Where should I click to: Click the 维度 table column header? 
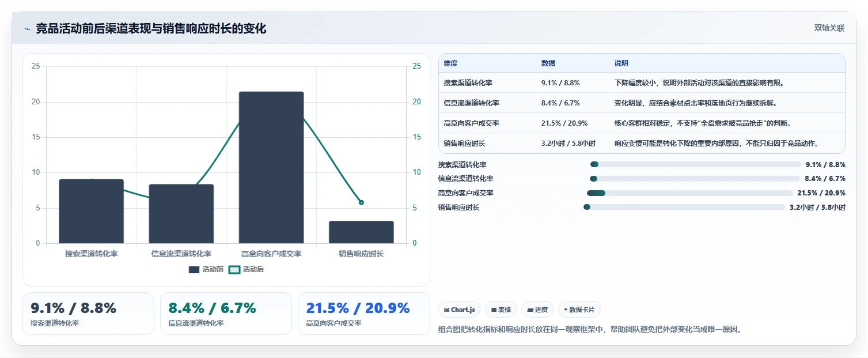coord(451,63)
